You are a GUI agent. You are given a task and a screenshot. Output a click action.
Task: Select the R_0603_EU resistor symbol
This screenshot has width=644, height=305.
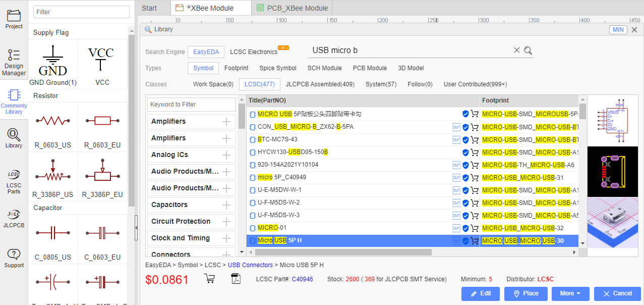(102, 126)
